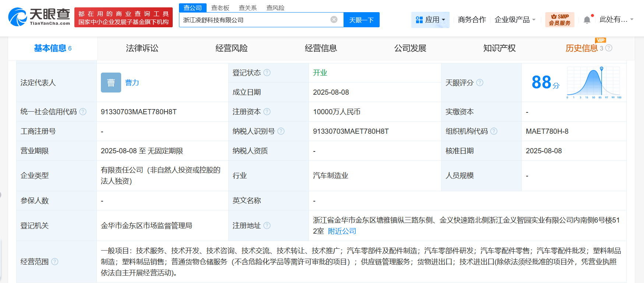Select the organization code MAET780H-8
This screenshot has height=283, width=644.
[547, 131]
